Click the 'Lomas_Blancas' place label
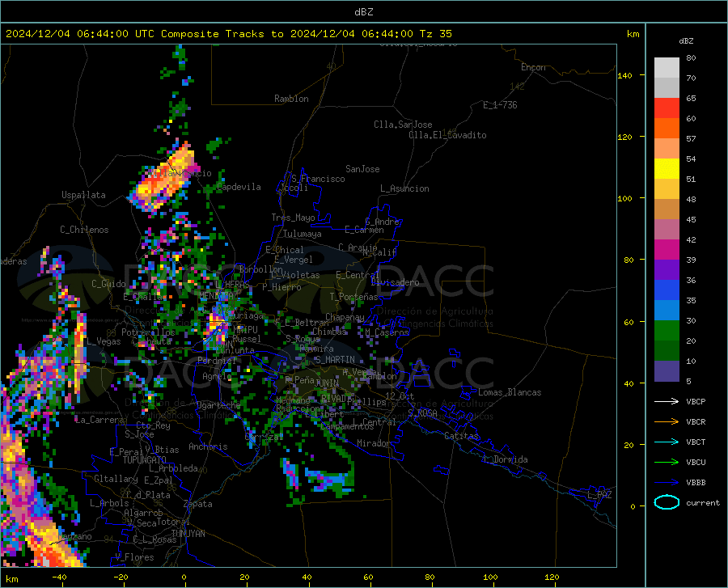 tap(510, 392)
